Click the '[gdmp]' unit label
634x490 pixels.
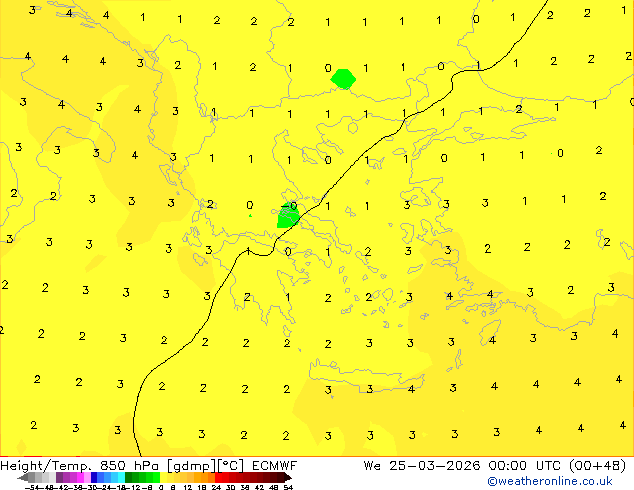(x=192, y=466)
